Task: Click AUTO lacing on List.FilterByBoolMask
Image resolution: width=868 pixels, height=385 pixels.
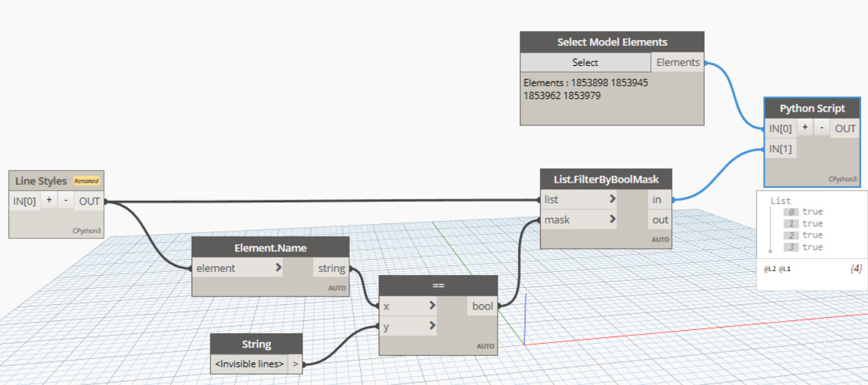Action: [x=660, y=239]
